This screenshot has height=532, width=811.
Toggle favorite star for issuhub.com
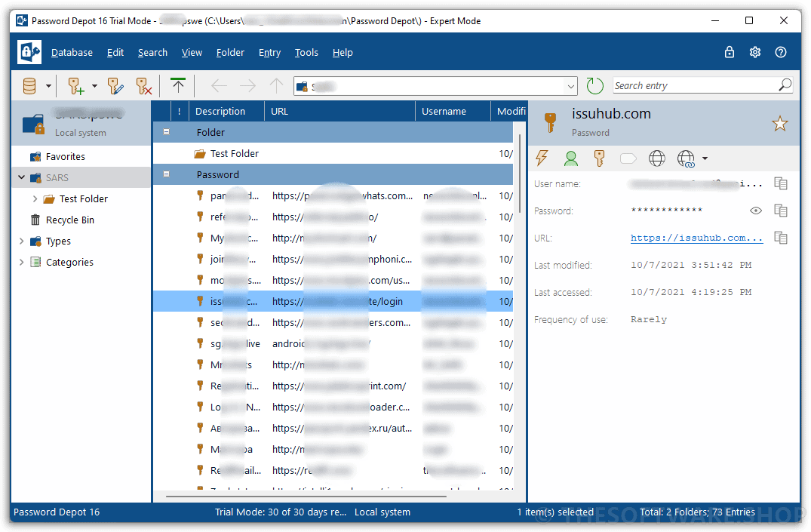(779, 124)
